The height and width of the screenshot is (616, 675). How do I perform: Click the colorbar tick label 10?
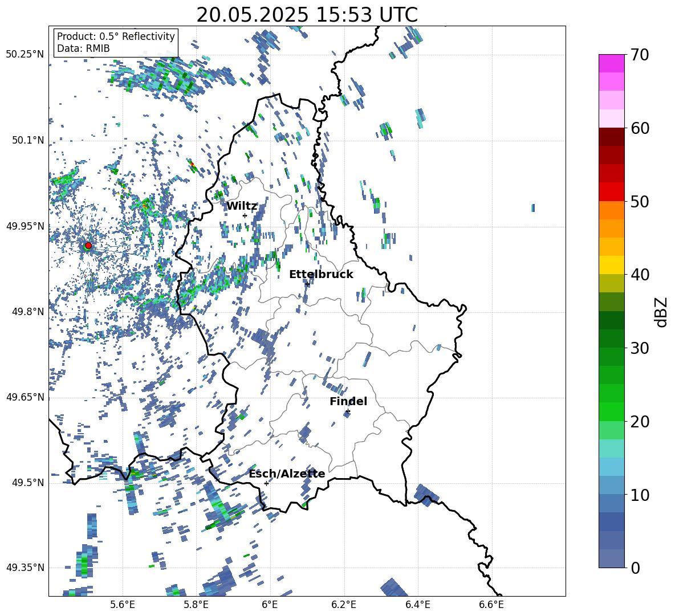click(640, 495)
